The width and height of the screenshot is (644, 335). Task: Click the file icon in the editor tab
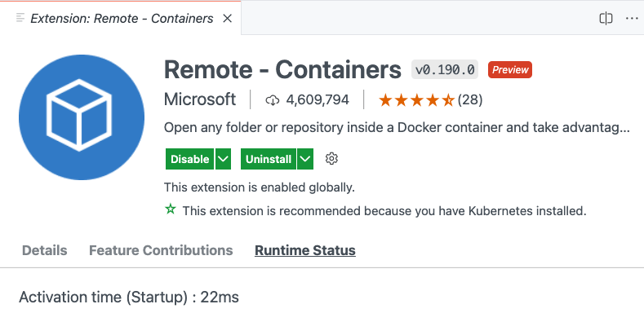point(20,18)
